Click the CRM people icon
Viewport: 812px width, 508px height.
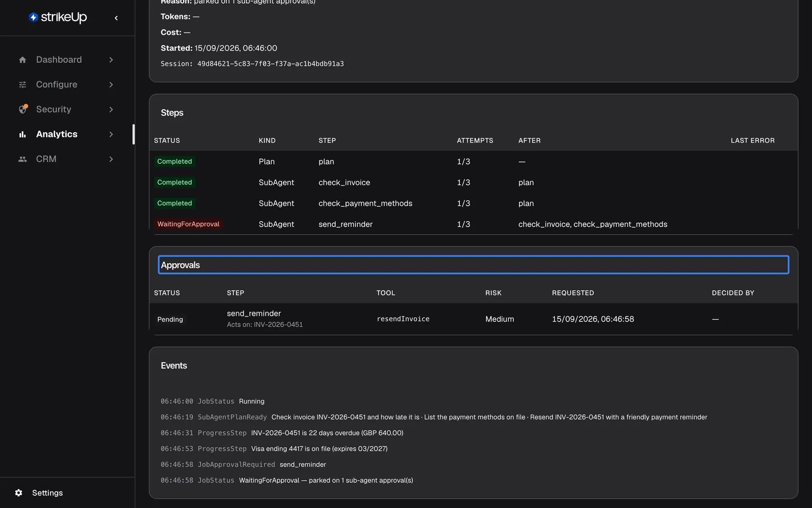tap(23, 159)
